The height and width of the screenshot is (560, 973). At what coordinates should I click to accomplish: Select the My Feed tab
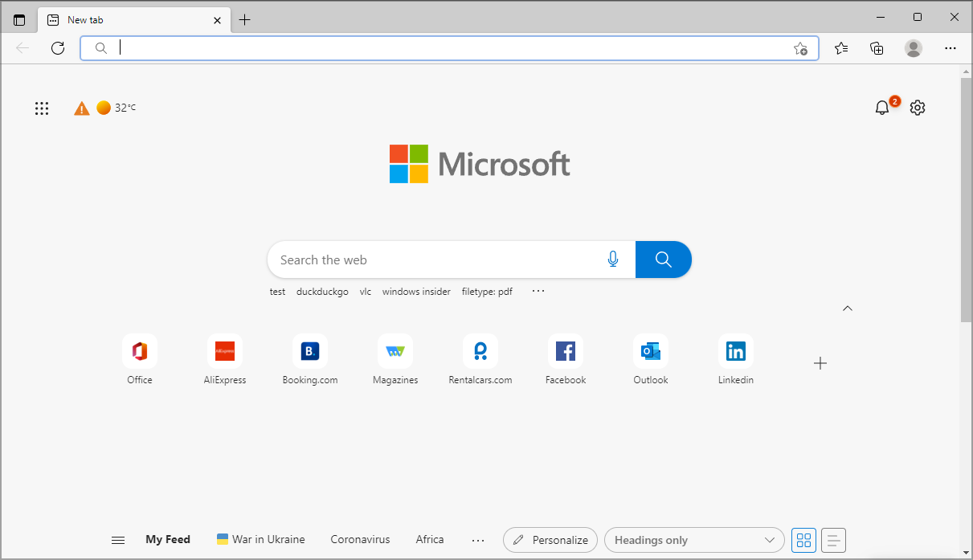[168, 540]
